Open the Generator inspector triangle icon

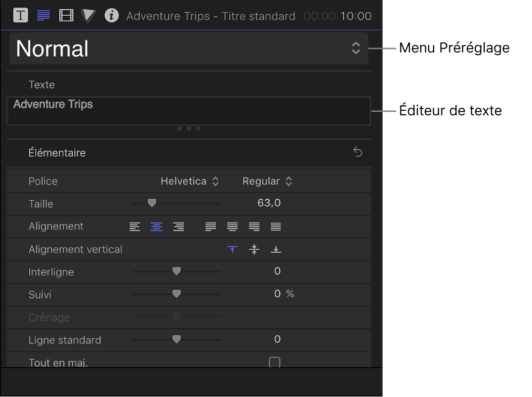point(89,15)
